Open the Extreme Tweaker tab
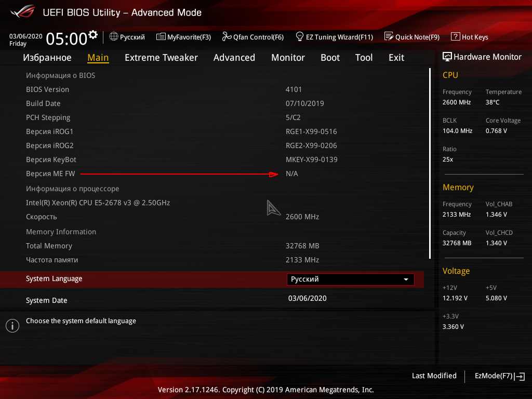 click(x=161, y=58)
